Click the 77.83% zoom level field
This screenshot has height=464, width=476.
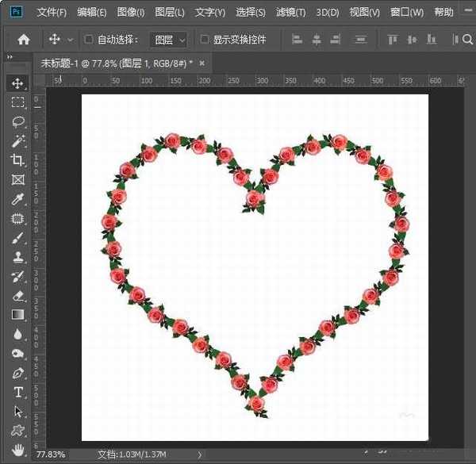pos(52,455)
